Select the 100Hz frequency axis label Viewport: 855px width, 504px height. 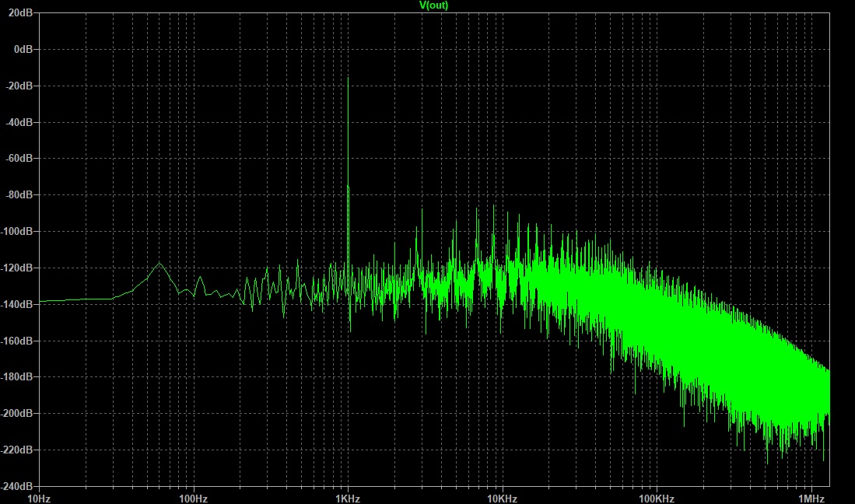193,497
